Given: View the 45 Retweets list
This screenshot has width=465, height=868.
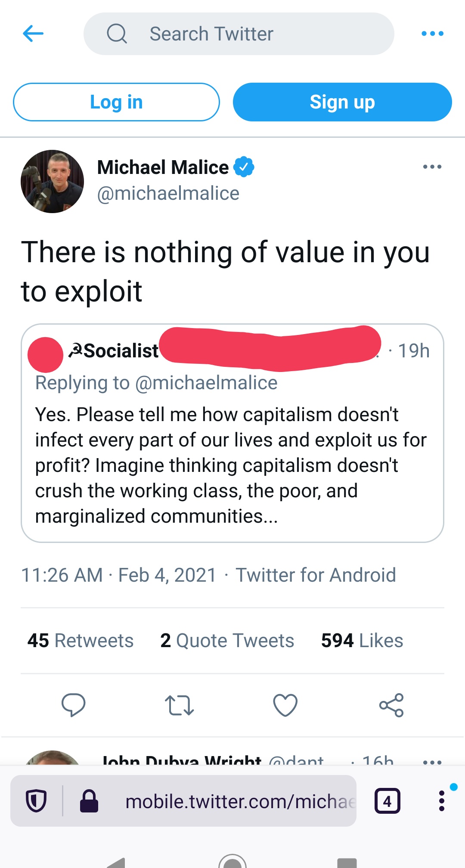Looking at the screenshot, I should point(81,640).
